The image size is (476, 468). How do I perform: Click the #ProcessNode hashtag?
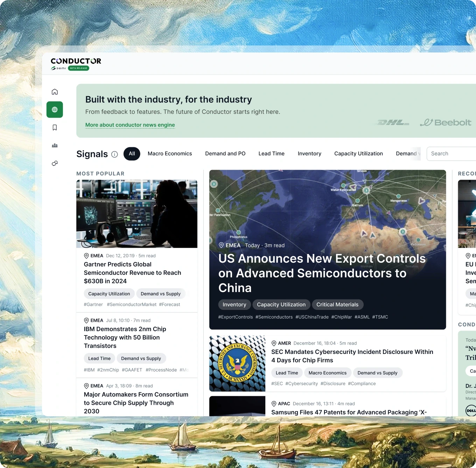(x=161, y=370)
